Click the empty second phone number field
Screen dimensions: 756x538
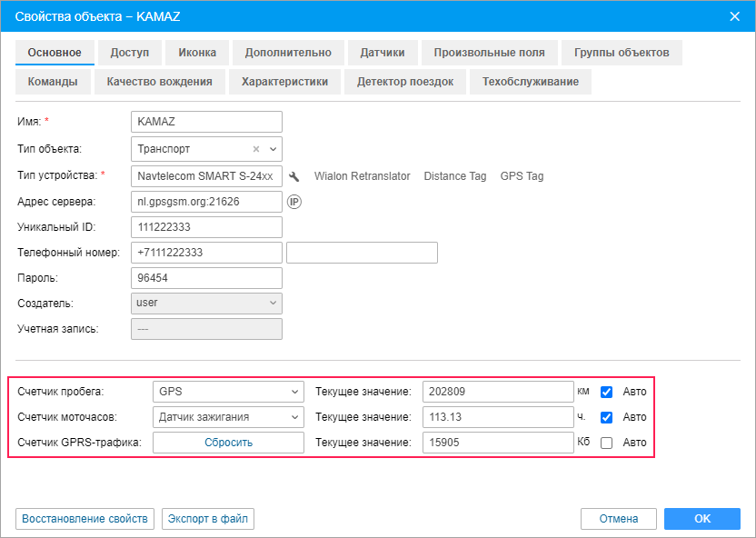(x=362, y=253)
